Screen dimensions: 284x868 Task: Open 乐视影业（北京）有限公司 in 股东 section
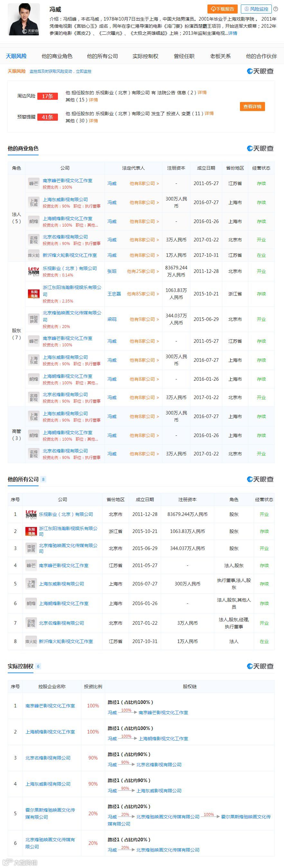pos(70,268)
